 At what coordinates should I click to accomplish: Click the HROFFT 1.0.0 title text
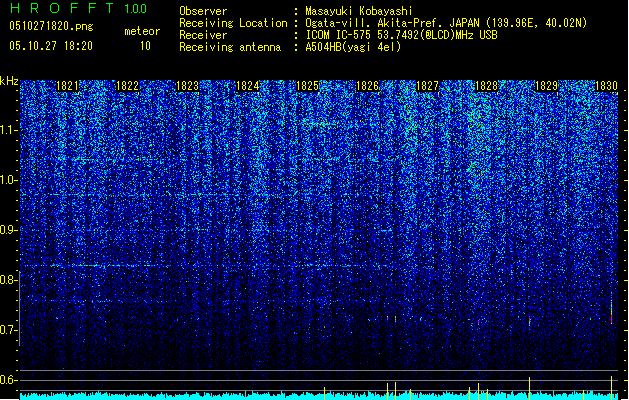pos(78,8)
